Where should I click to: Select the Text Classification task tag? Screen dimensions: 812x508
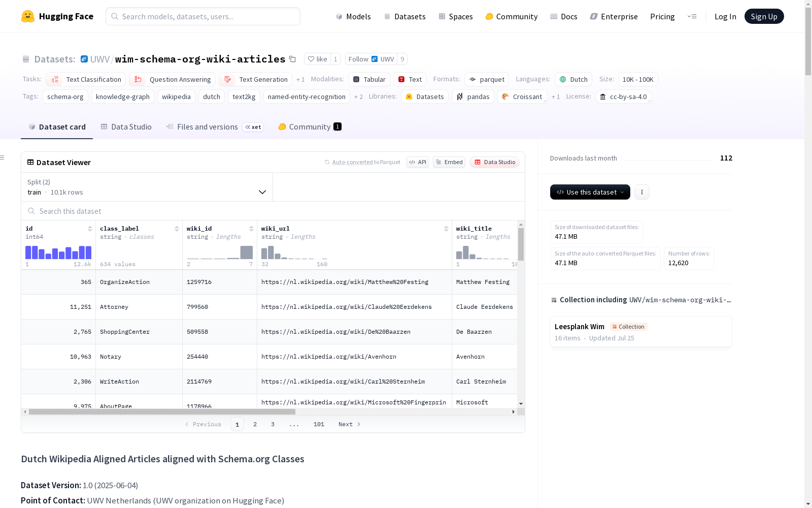coord(86,79)
